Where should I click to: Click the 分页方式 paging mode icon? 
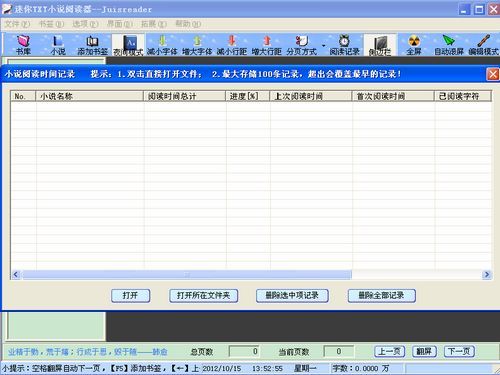click(301, 45)
